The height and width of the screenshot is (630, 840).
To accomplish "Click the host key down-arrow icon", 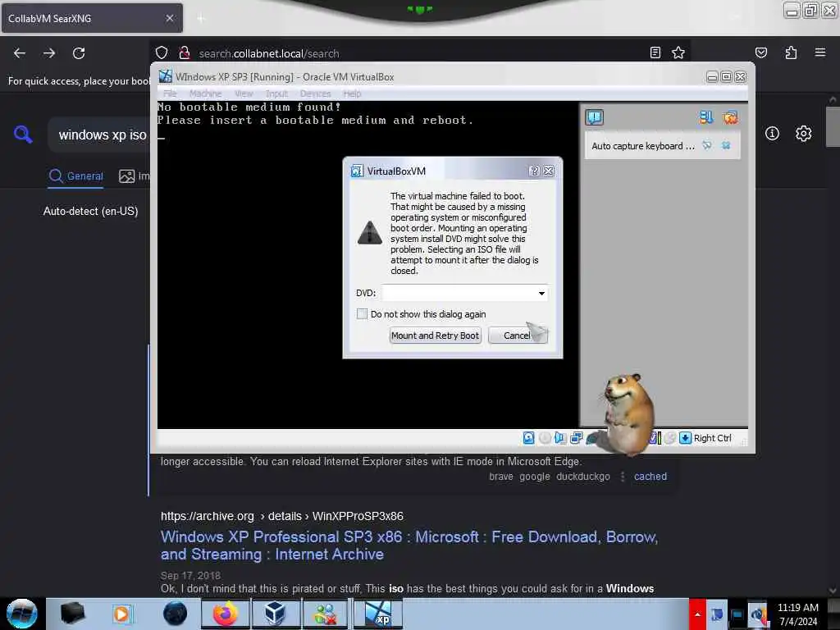I will tap(685, 438).
